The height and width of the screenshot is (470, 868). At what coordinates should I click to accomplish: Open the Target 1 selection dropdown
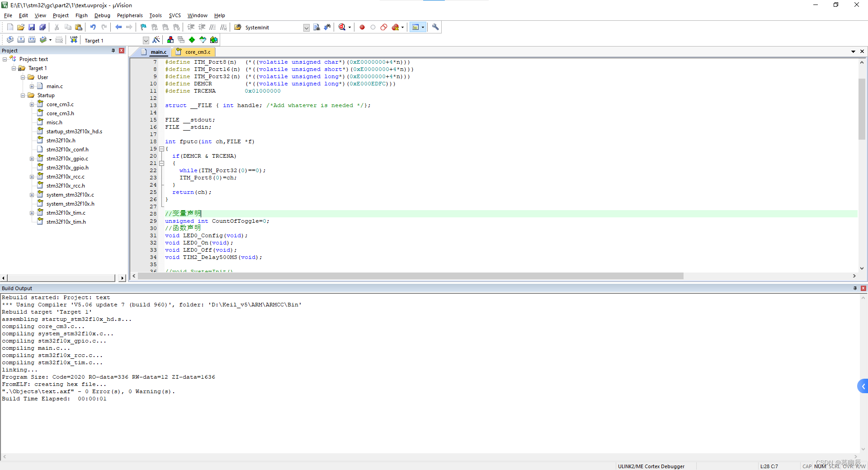click(146, 40)
